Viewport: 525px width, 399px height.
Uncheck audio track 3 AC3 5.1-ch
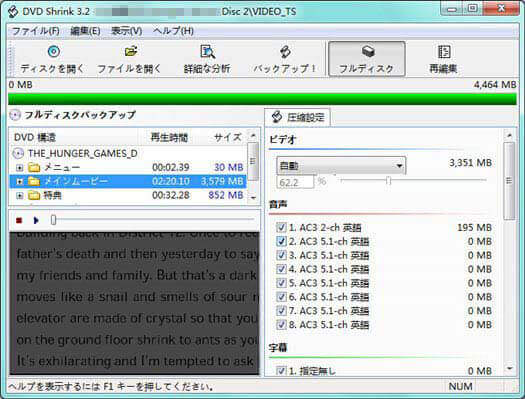[281, 255]
